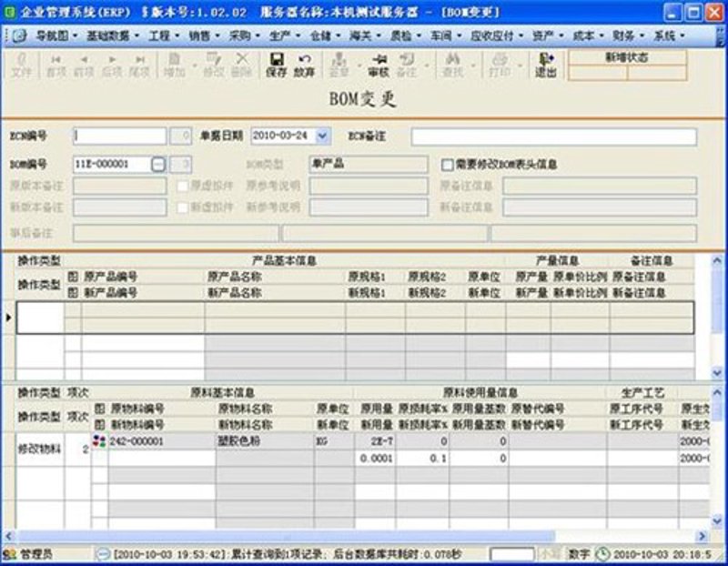Viewport: 728px width, 566px height.
Task: Open the 系统 menu
Action: (670, 35)
